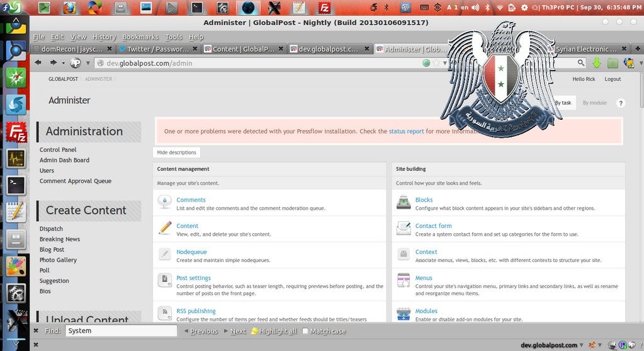Open the File menu
The height and width of the screenshot is (351, 644).
[x=38, y=37]
